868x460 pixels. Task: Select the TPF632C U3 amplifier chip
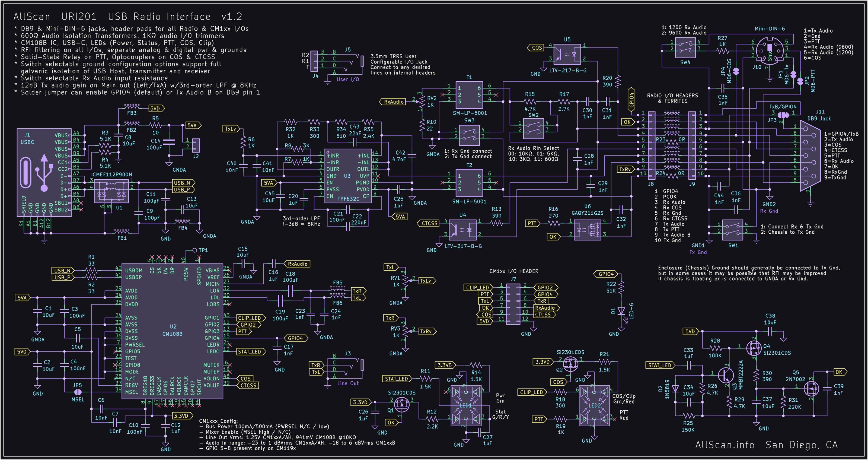pyautogui.click(x=347, y=176)
